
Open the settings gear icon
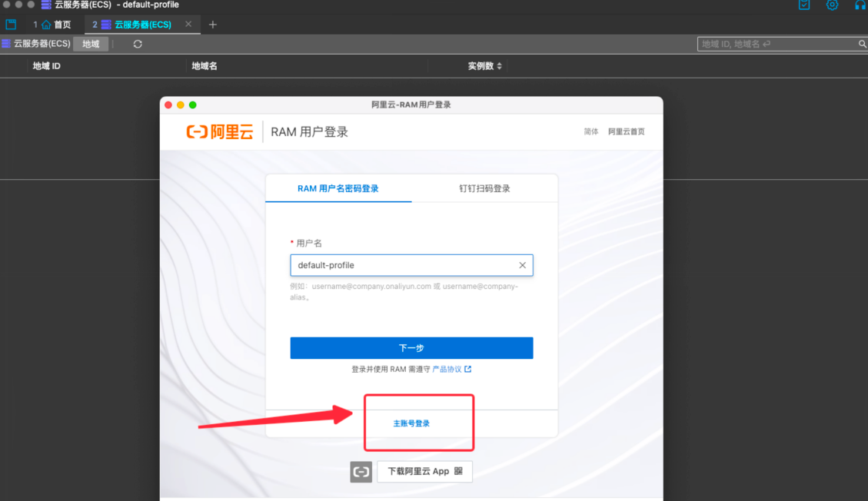tap(832, 5)
